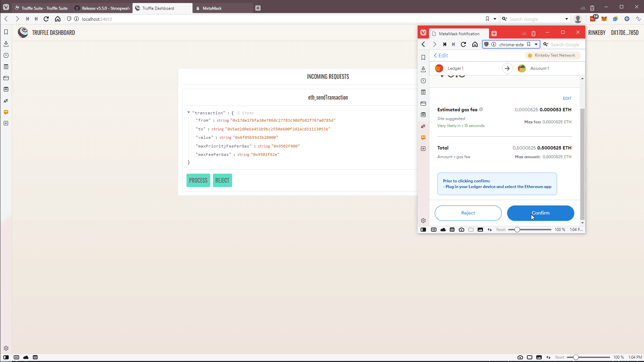Open page actions in main status bar
The width and height of the screenshot is (644, 362).
[548, 357]
